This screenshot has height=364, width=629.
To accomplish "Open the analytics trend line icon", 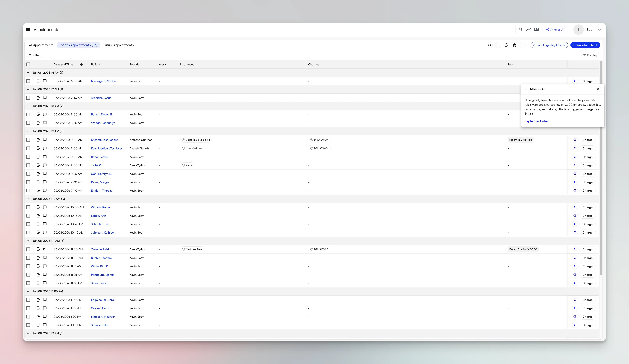I will (x=529, y=30).
